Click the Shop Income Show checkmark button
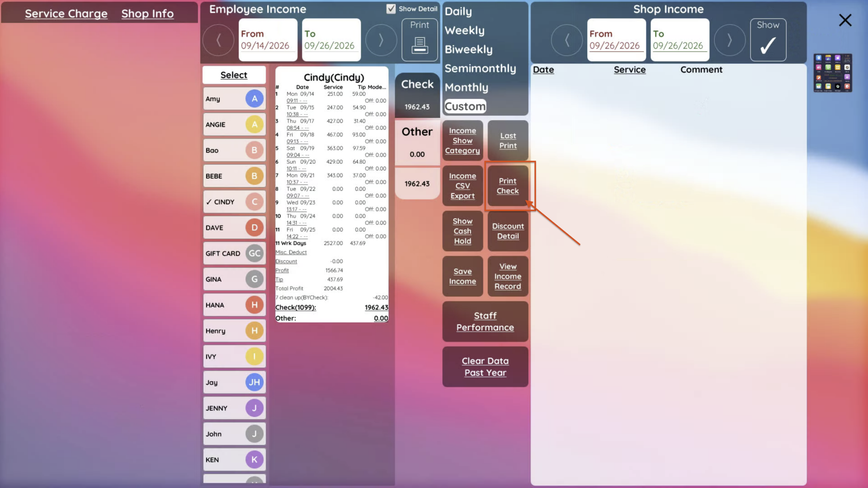The height and width of the screenshot is (488, 868). pyautogui.click(x=768, y=40)
